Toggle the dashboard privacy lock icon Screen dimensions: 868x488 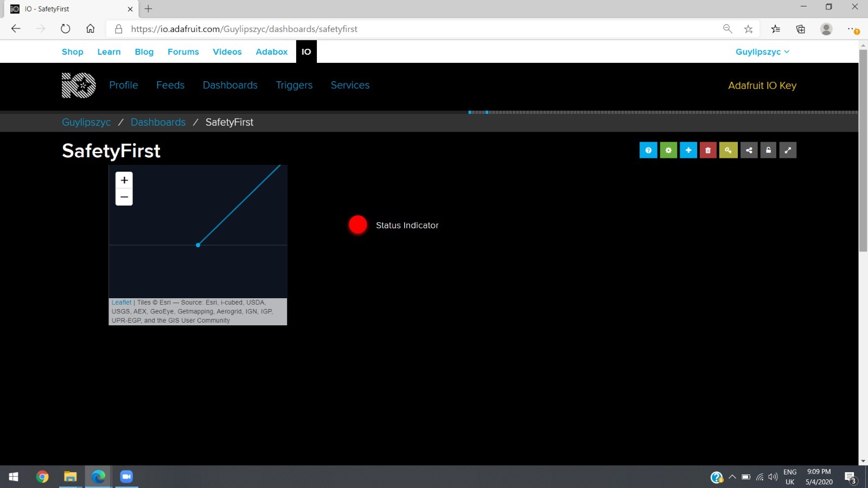point(768,150)
